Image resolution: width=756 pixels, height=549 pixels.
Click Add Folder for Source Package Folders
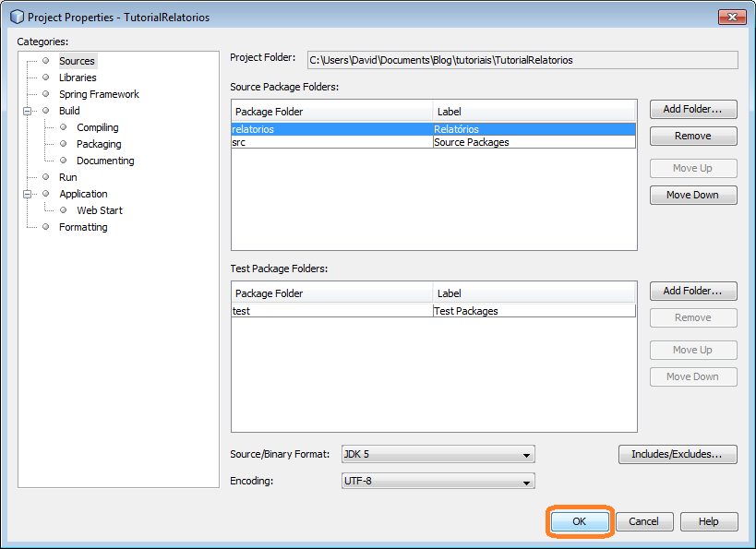[x=692, y=109]
